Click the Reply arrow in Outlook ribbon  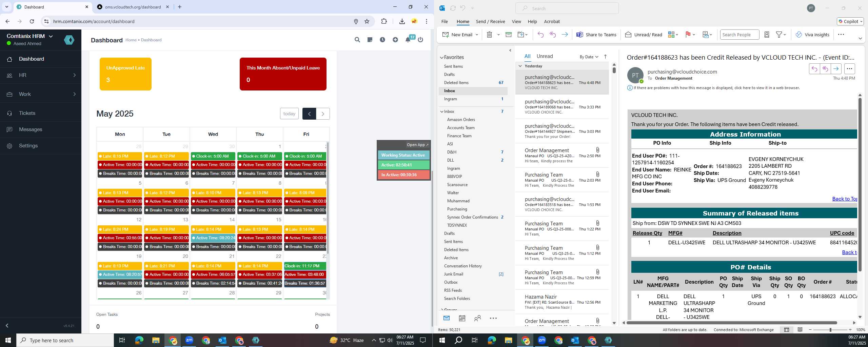click(x=540, y=35)
